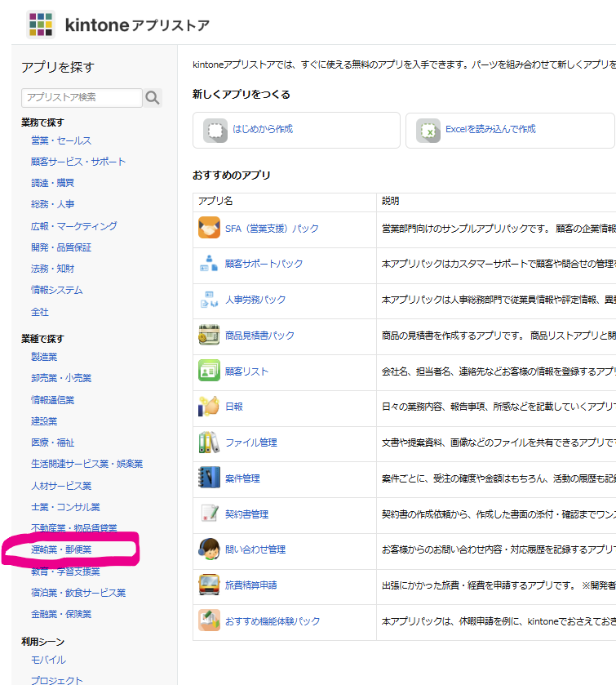Browse 生活関連サービス業・娯楽業 apps

(x=86, y=464)
